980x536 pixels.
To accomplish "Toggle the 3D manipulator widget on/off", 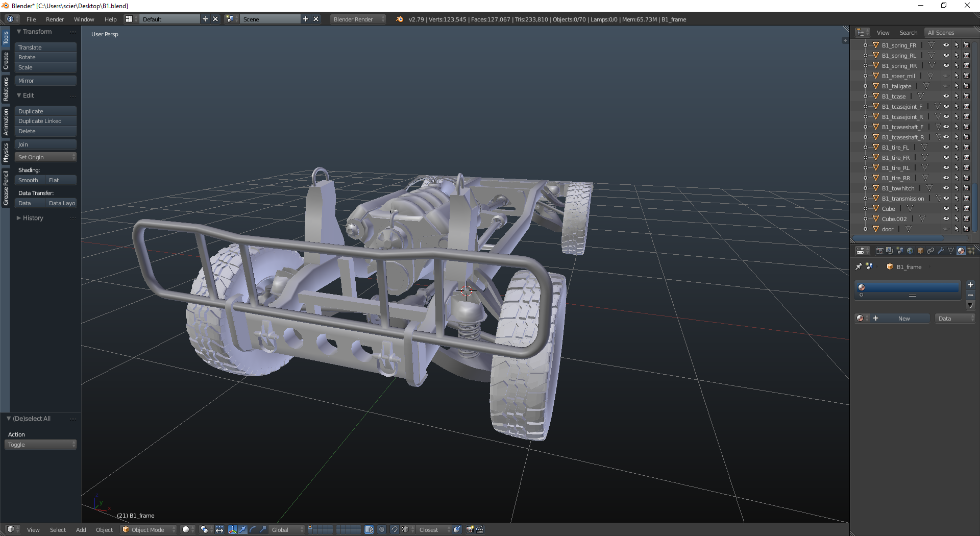I will click(233, 529).
